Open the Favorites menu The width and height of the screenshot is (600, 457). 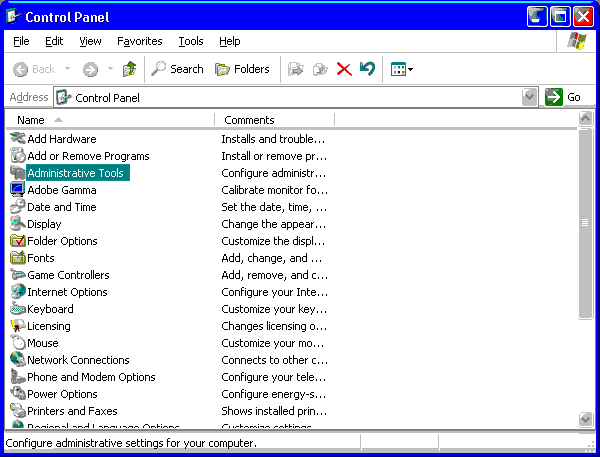tap(140, 41)
